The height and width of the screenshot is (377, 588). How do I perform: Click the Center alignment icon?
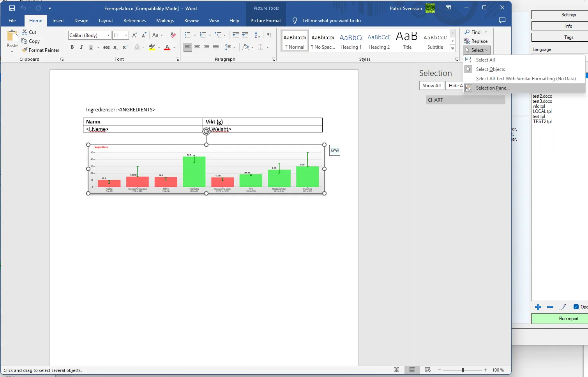point(197,47)
